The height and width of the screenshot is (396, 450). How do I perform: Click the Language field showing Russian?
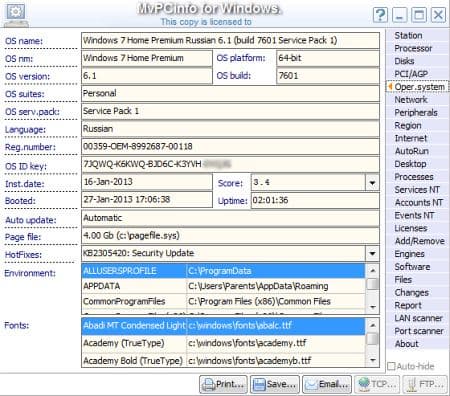pos(230,129)
